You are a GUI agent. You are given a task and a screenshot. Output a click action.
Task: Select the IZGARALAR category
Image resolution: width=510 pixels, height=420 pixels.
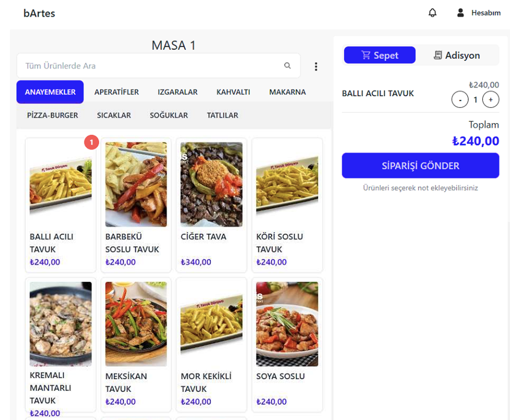click(x=178, y=92)
